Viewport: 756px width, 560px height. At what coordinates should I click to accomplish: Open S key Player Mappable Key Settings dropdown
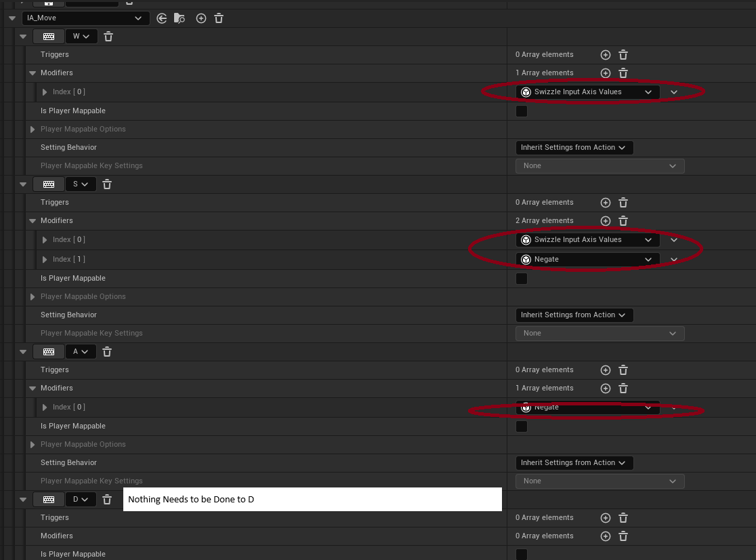[x=600, y=334]
